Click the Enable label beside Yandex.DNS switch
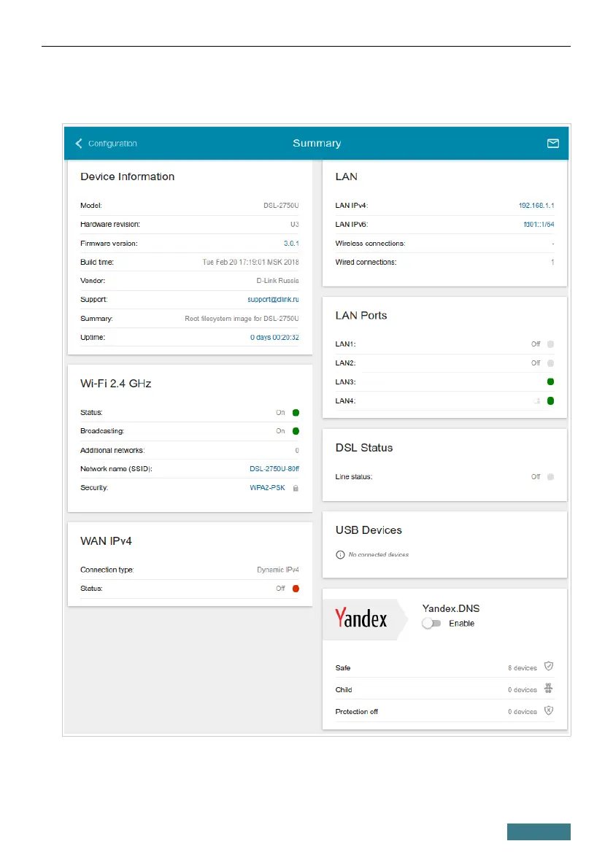Viewport: 613px width, 868px height. 461,624
